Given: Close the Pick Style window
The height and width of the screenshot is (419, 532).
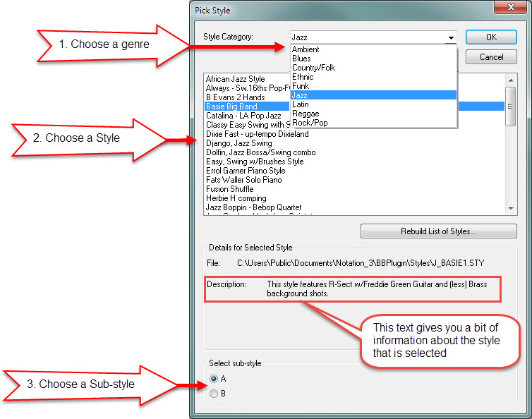Looking at the screenshot, I should (x=503, y=8).
